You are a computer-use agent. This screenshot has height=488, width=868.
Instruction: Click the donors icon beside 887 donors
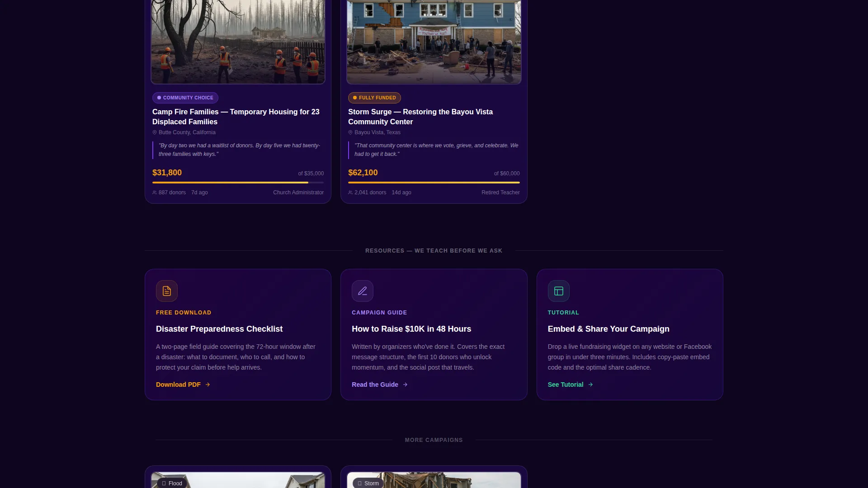[155, 192]
